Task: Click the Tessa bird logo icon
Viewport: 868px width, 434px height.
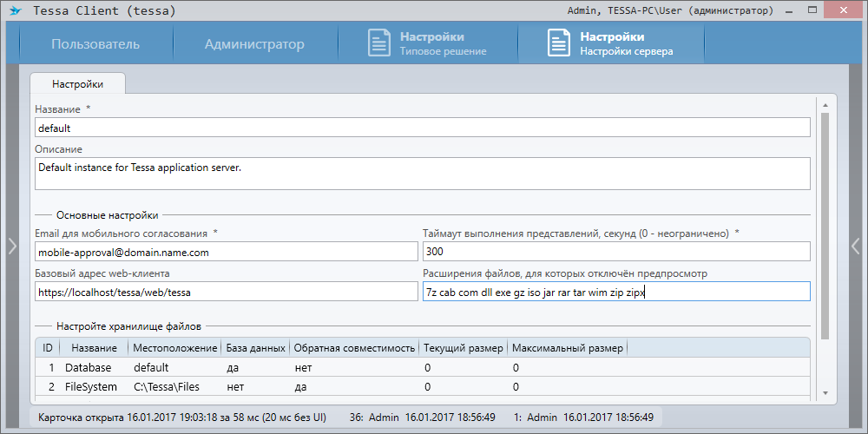Action: pos(16,10)
